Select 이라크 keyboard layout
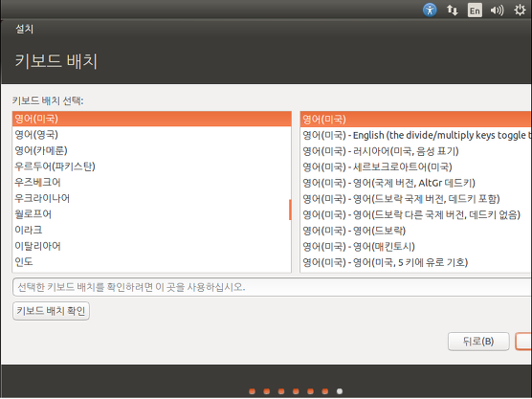 pyautogui.click(x=152, y=231)
